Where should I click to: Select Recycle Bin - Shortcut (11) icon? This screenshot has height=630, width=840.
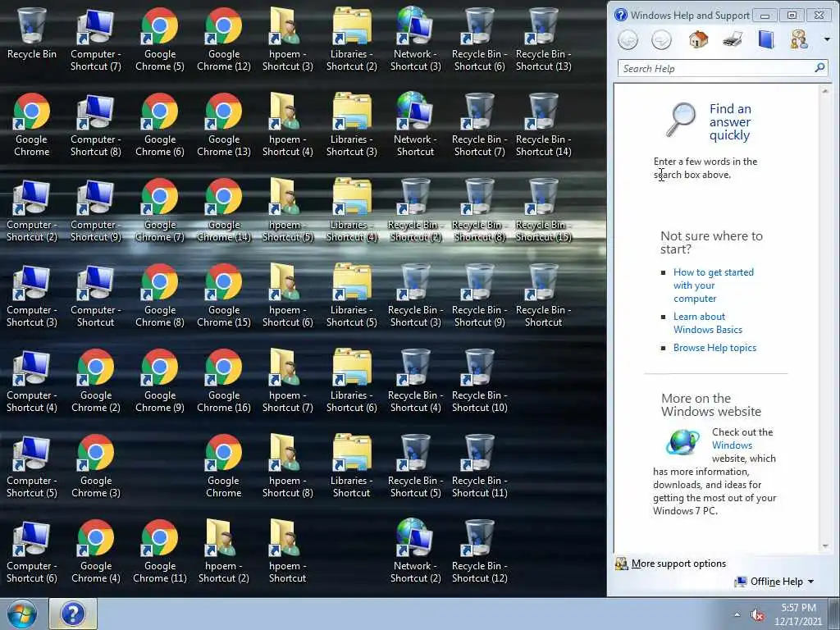(479, 466)
